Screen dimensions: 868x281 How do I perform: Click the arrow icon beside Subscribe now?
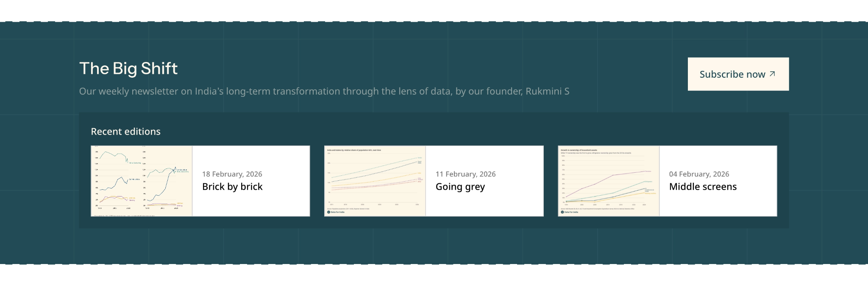772,74
